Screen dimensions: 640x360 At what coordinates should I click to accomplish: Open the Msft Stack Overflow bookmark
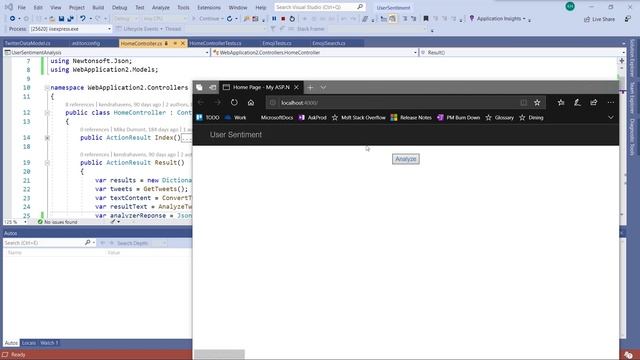click(359, 118)
